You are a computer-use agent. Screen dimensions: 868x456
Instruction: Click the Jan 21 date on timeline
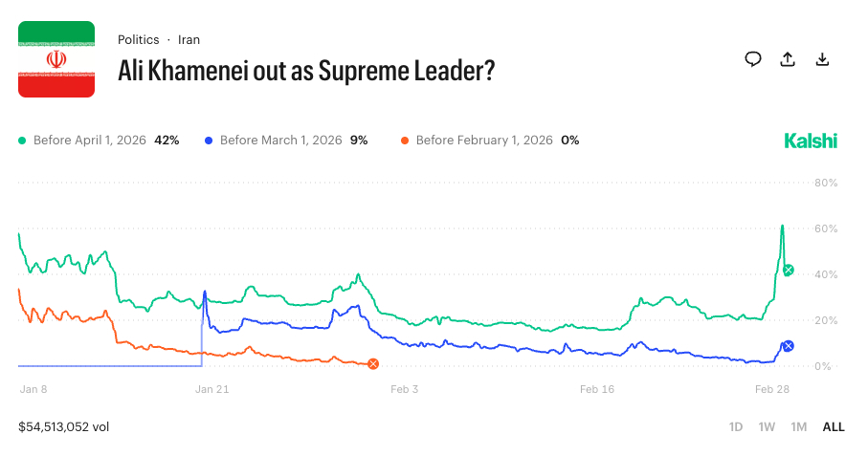211,389
